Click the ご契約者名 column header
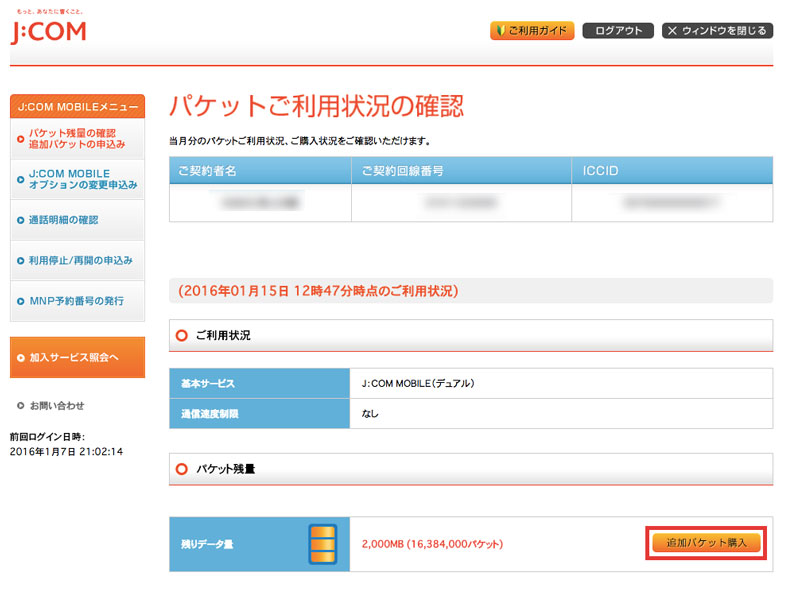Image resolution: width=800 pixels, height=590 pixels. click(260, 170)
